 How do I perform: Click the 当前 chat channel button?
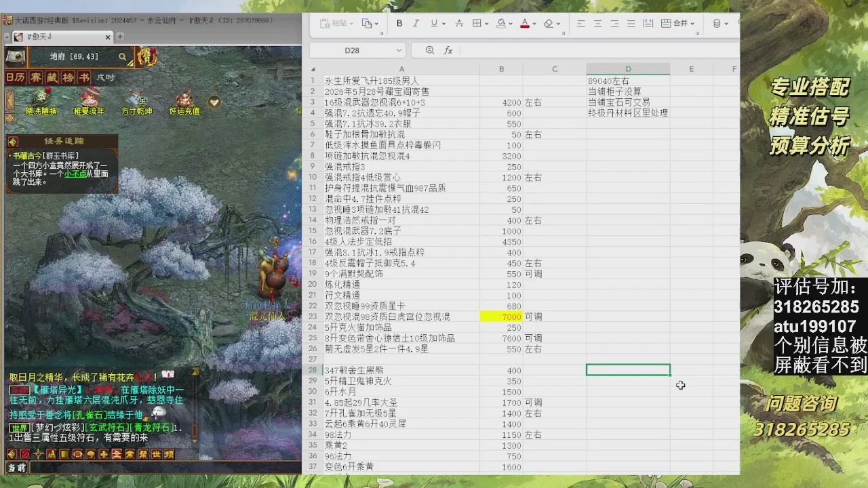click(x=17, y=468)
